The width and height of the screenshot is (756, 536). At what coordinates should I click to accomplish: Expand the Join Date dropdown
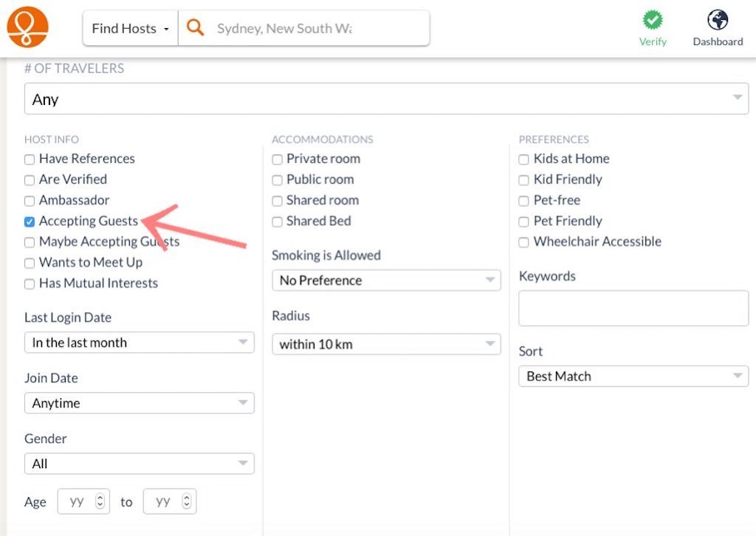tap(140, 403)
